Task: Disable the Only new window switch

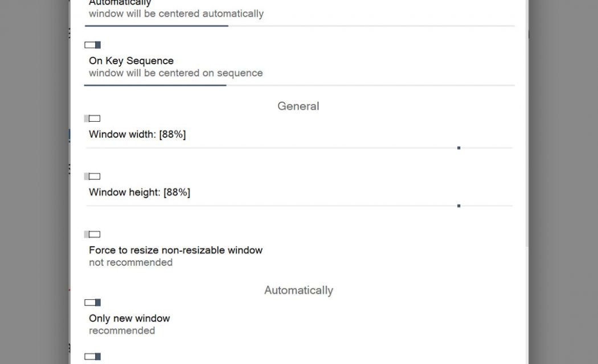Action: (93, 303)
